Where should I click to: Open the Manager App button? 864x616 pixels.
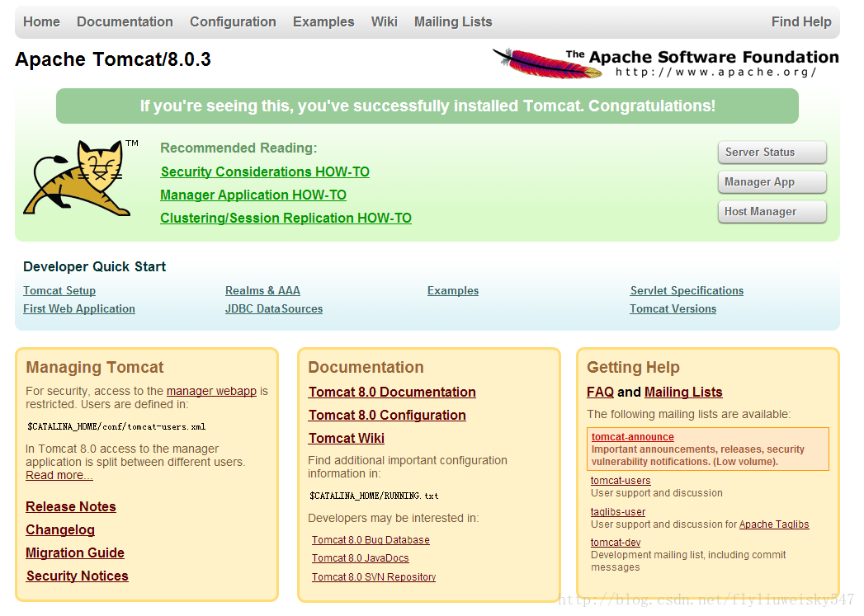pyautogui.click(x=772, y=182)
